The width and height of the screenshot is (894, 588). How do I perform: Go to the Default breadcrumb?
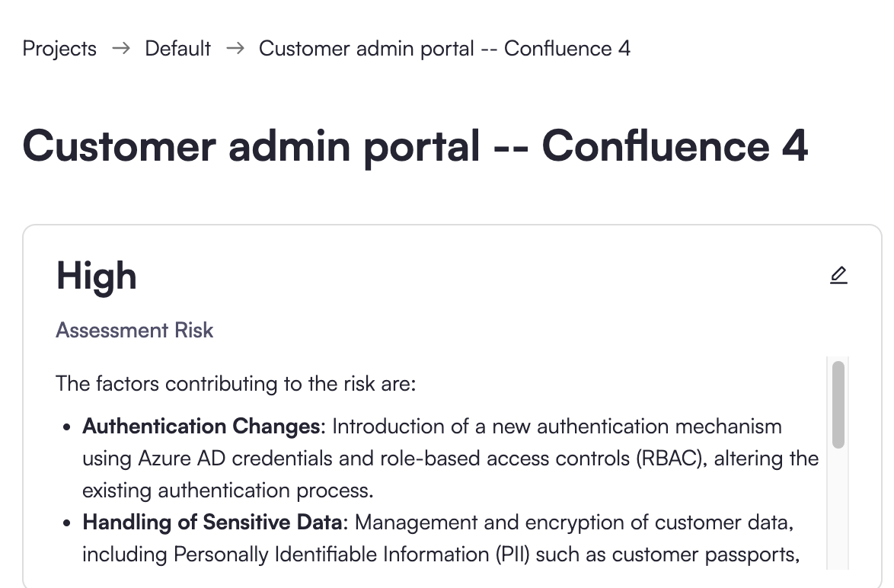pos(177,49)
